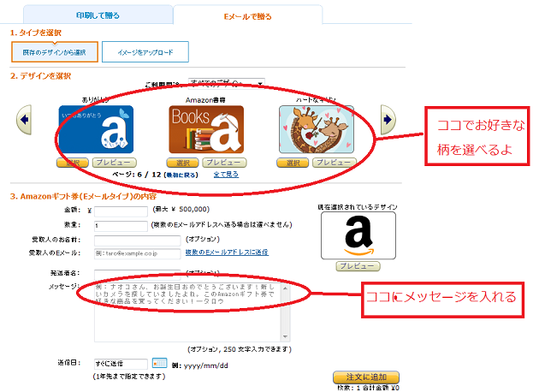Click プレビュー under the selected design
The width and height of the screenshot is (533, 392).
pos(358,266)
